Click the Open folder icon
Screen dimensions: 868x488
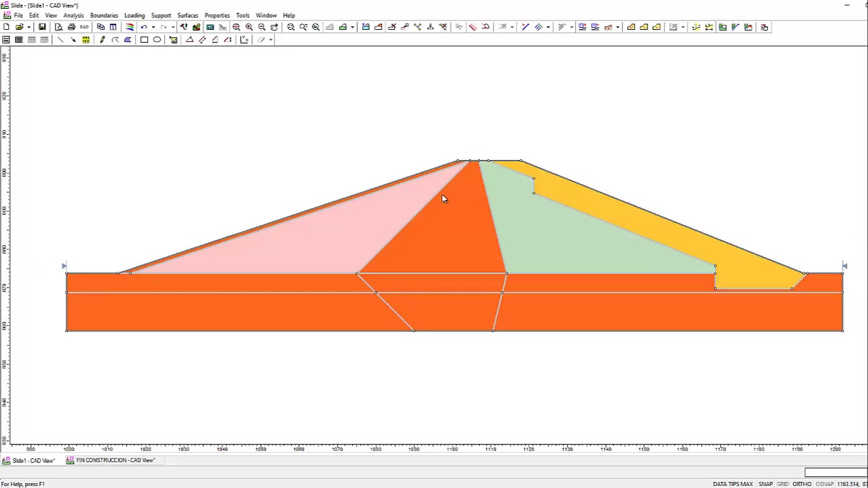19,27
